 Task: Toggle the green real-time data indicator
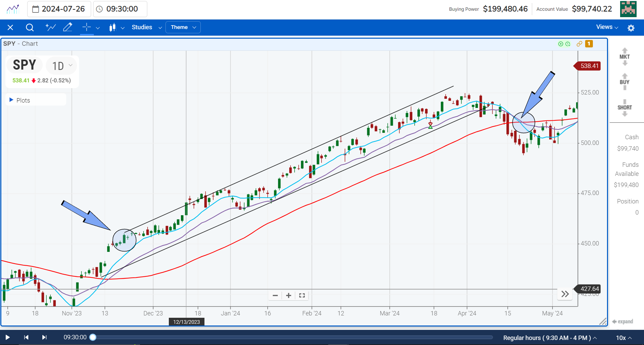(x=561, y=44)
